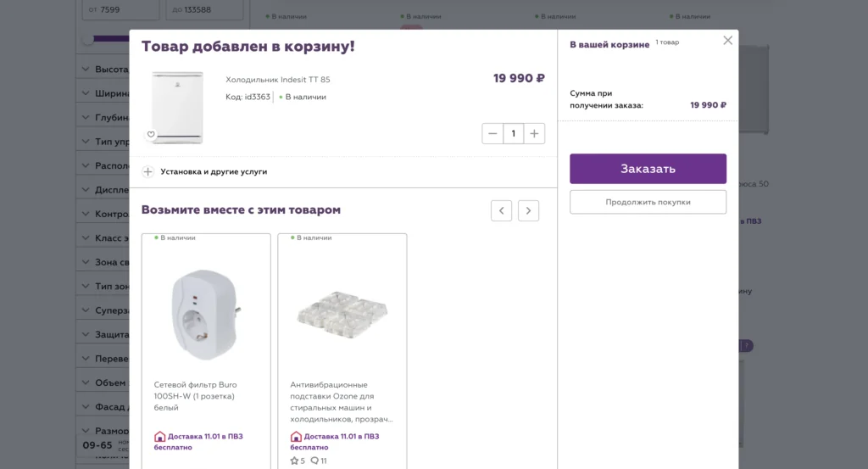Viewport: 868px width, 469px height.
Task: Click pickup-point delivery icon under Buro filter
Action: pos(160,437)
